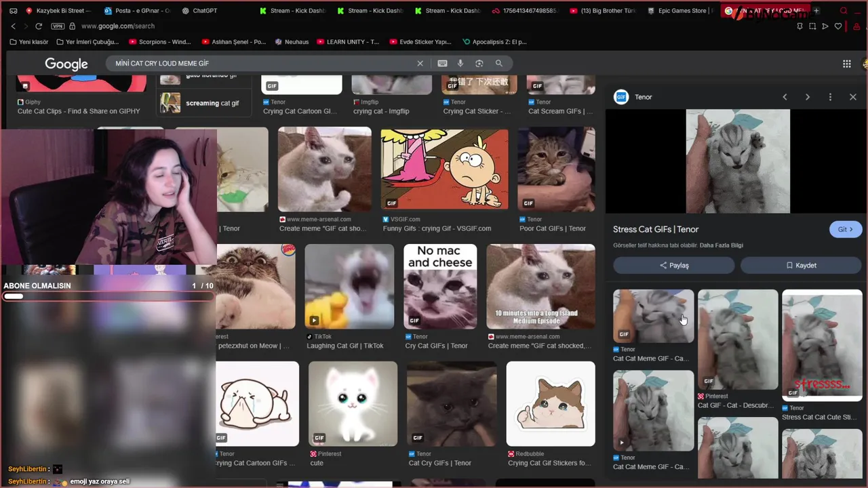868x488 pixels.
Task: Reload the current Google page
Action: click(39, 26)
